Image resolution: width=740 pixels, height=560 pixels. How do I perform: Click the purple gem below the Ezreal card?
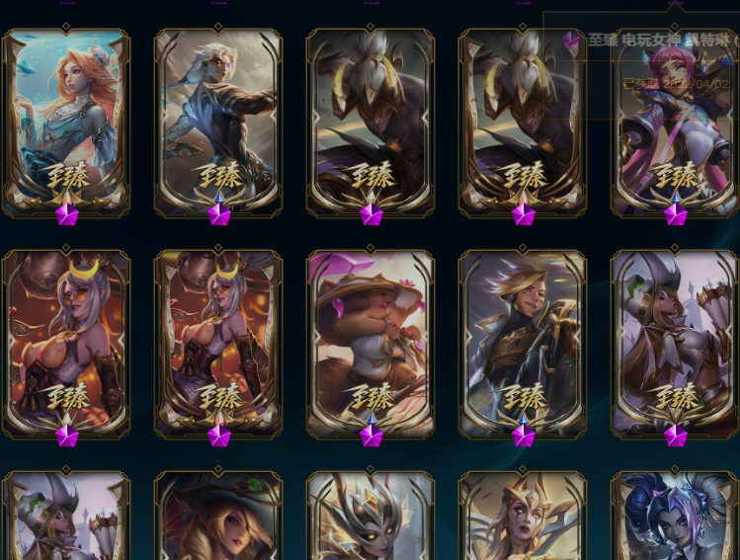point(524,435)
